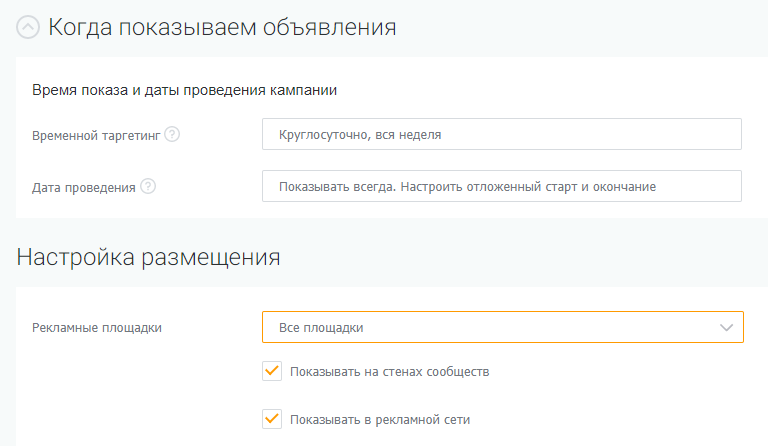Toggle the "Показывать в рекламной сети" checkbox
This screenshot has width=768, height=446.
(271, 419)
